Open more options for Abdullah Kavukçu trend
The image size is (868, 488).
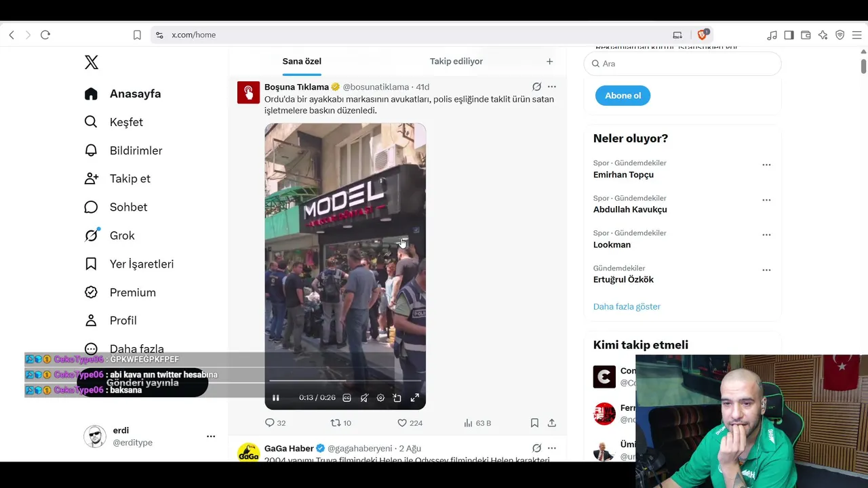pos(766,200)
